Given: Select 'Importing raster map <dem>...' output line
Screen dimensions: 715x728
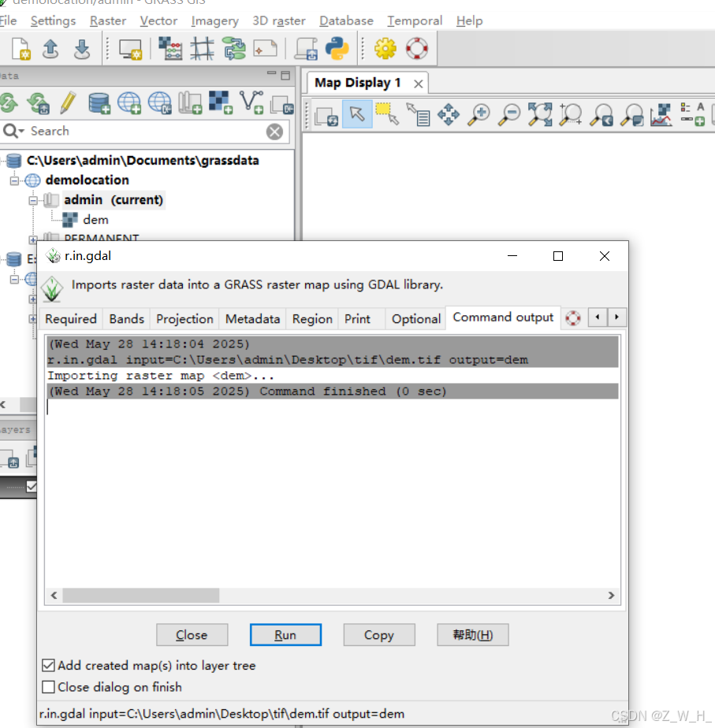Looking at the screenshot, I should tap(161, 376).
